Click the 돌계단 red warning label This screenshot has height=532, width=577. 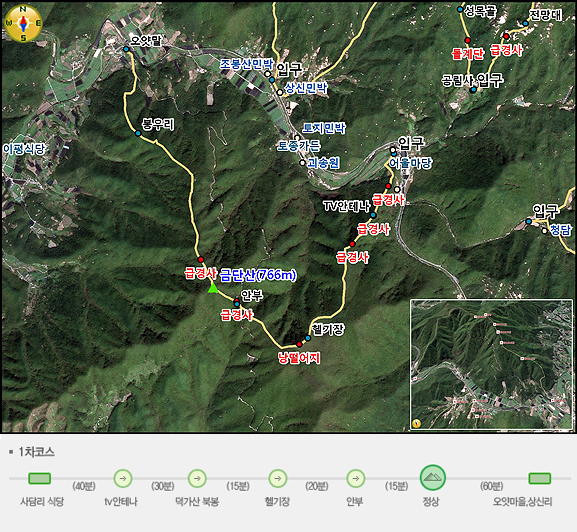[468, 54]
